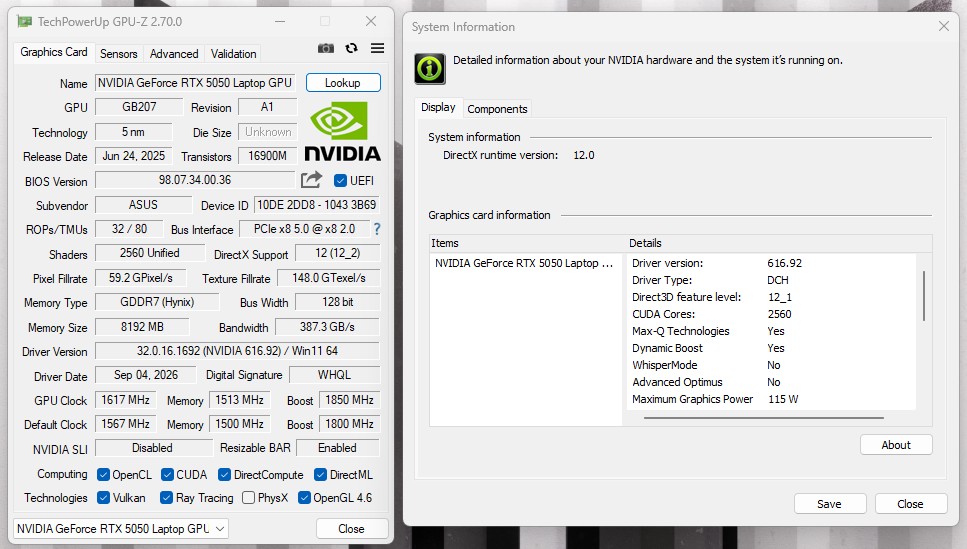
Task: Open the GPU-Z hamburger menu
Action: click(377, 48)
